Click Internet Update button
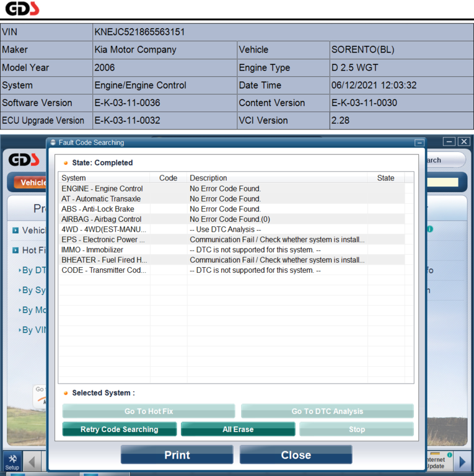Viewport: 474px width, 476px height. point(439,462)
